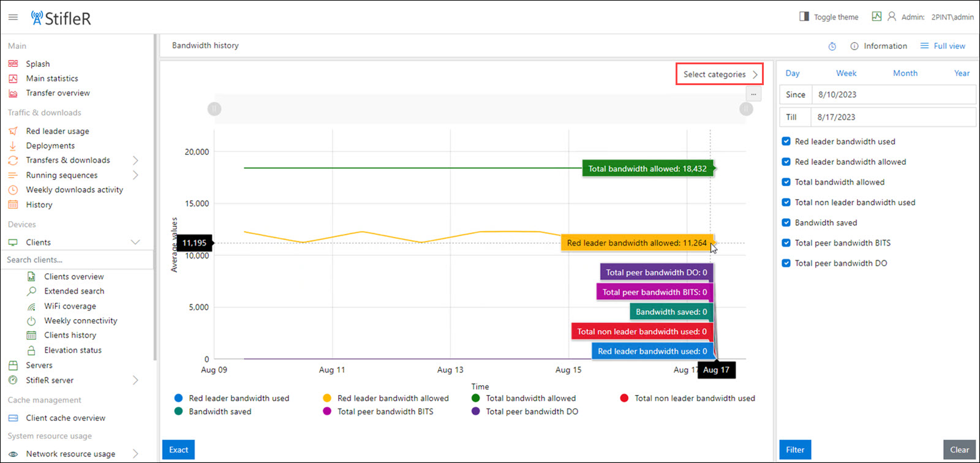Image resolution: width=980 pixels, height=463 pixels.
Task: Click the left chart range slider handle
Action: coord(214,109)
